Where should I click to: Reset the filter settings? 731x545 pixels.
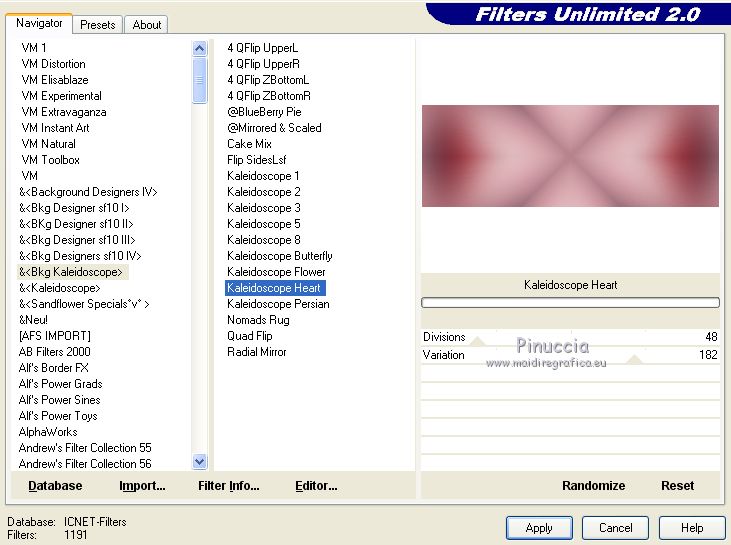pyautogui.click(x=677, y=486)
